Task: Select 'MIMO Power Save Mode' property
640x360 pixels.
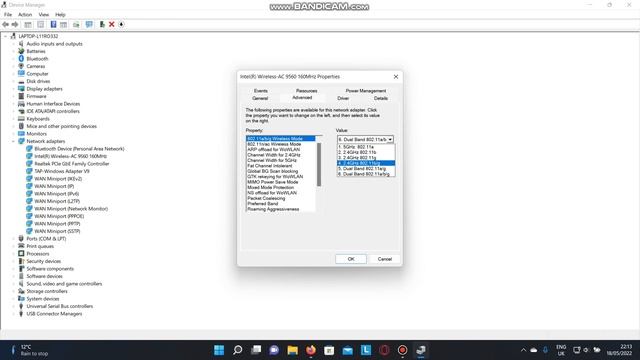Action: pos(273,182)
